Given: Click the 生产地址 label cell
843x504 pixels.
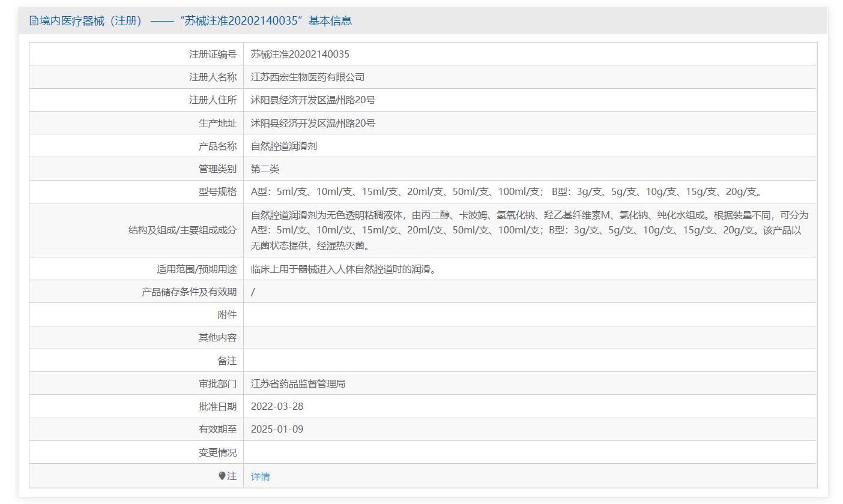Looking at the screenshot, I should (x=136, y=123).
